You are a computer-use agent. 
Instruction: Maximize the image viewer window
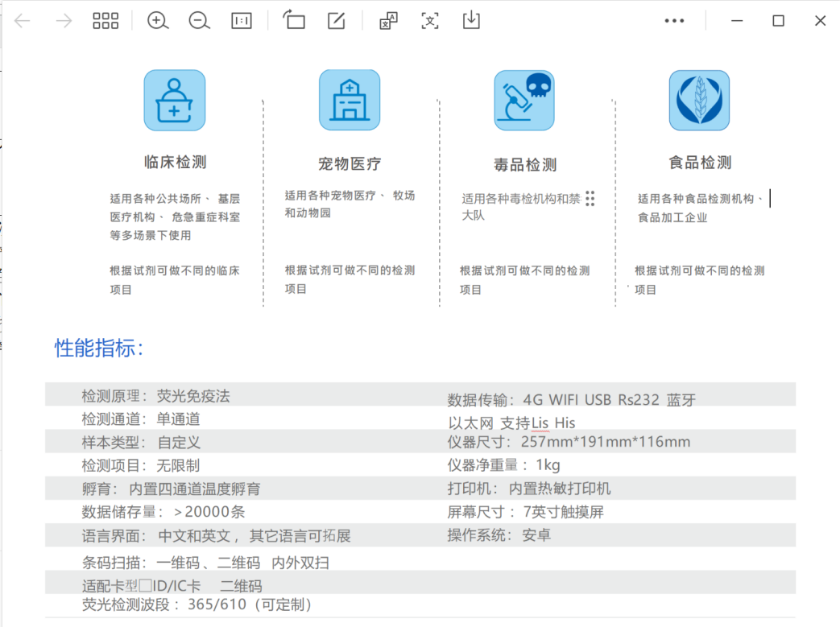coord(778,21)
